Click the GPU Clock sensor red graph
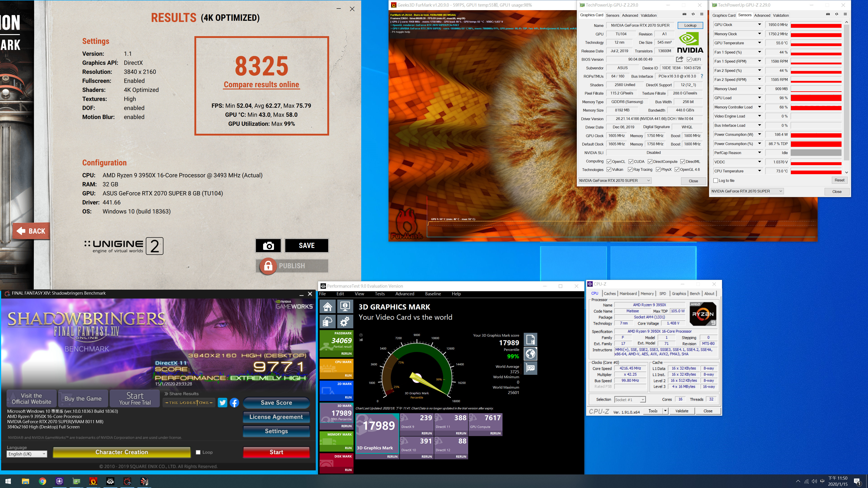The width and height of the screenshot is (868, 488). [x=816, y=25]
